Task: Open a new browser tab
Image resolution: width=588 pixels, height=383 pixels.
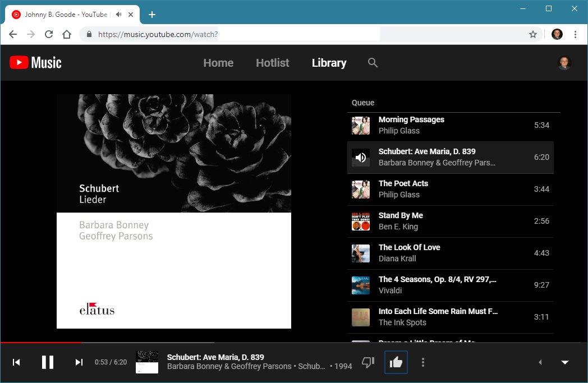Action: [152, 15]
